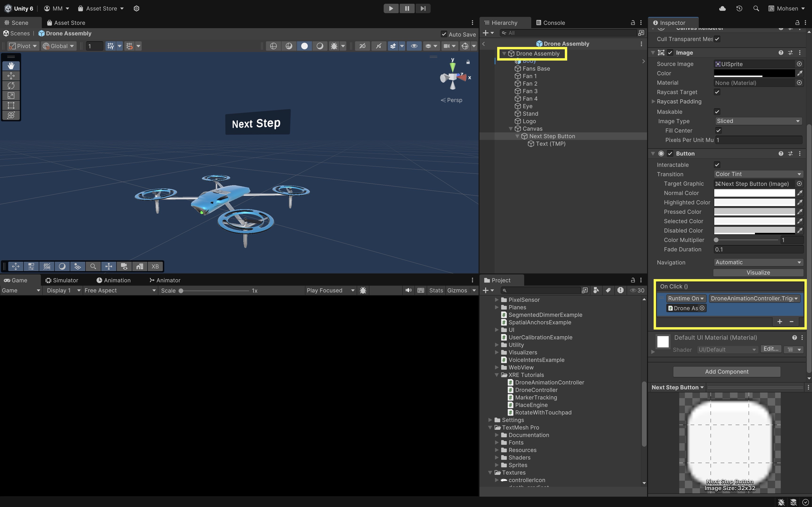Viewport: 812px width, 507px height.
Task: Select the Rotate tool in scene toolbar
Action: [x=11, y=85]
